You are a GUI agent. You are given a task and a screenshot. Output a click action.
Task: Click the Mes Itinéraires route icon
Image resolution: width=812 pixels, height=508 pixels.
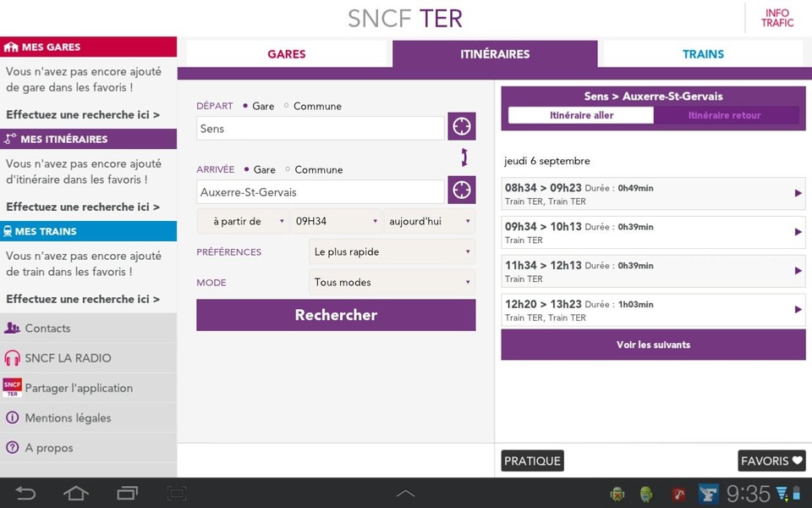pos(10,139)
